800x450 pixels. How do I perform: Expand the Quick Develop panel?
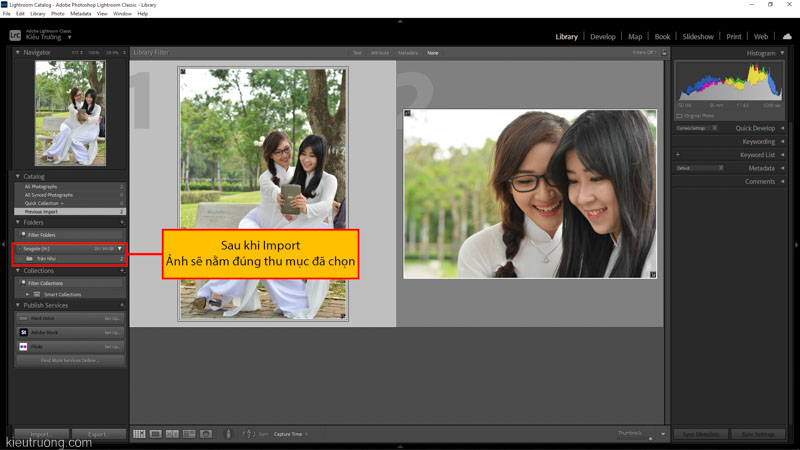click(x=782, y=128)
